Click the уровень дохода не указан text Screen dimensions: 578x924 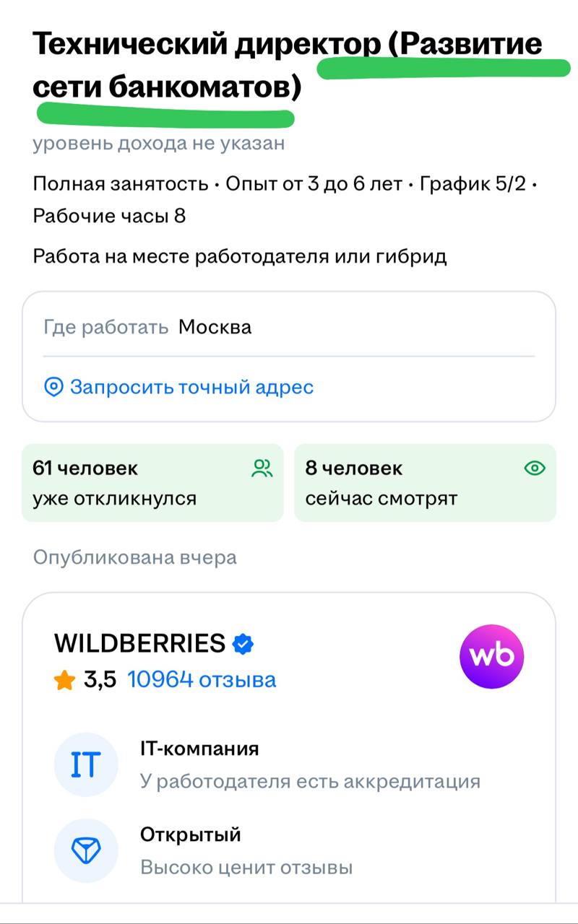click(x=159, y=144)
